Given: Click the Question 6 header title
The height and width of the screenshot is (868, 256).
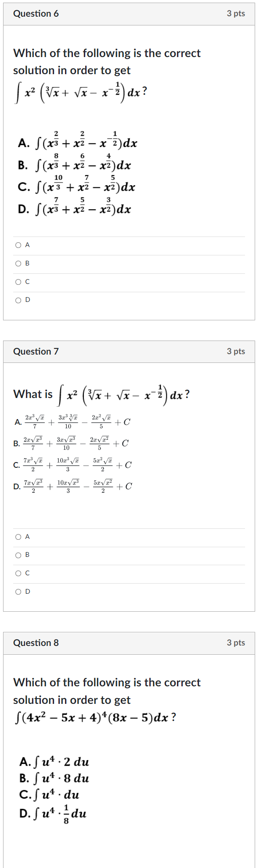Looking at the screenshot, I should coord(36,14).
